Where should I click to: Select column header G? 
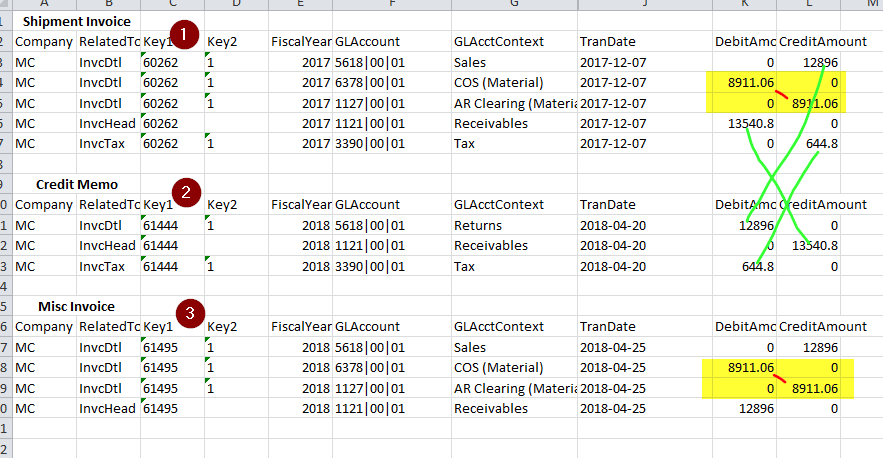coord(512,4)
